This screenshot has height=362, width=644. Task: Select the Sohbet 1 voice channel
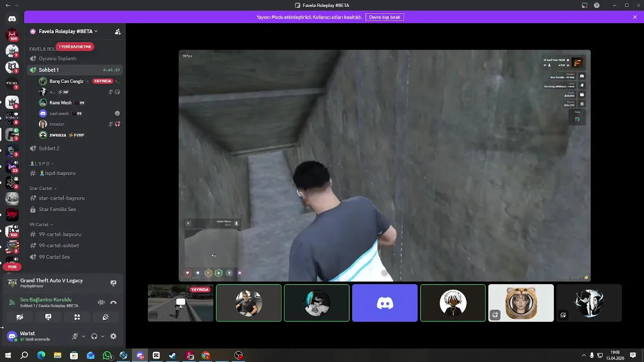click(75, 70)
